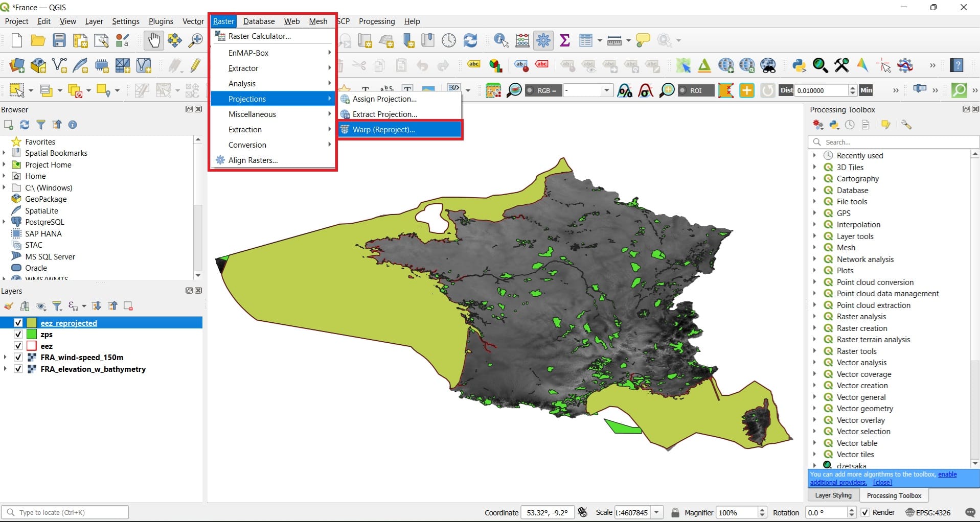The width and height of the screenshot is (980, 522).
Task: Click the yellow Map Tips speech bubble icon
Action: 643,40
